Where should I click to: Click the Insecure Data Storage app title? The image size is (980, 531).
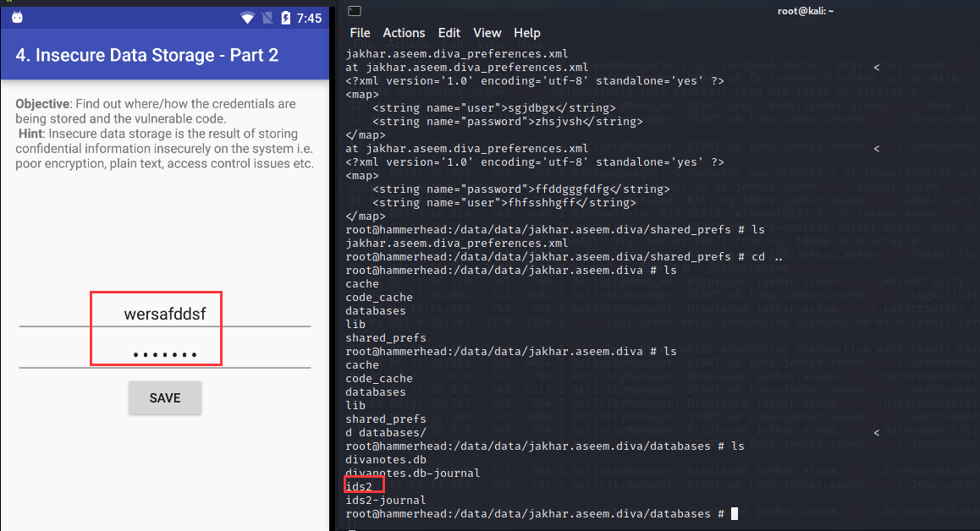pyautogui.click(x=146, y=55)
